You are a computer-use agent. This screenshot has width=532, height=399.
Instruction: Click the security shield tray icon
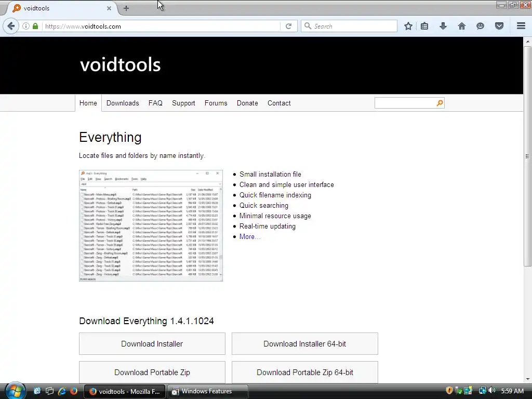(x=449, y=391)
